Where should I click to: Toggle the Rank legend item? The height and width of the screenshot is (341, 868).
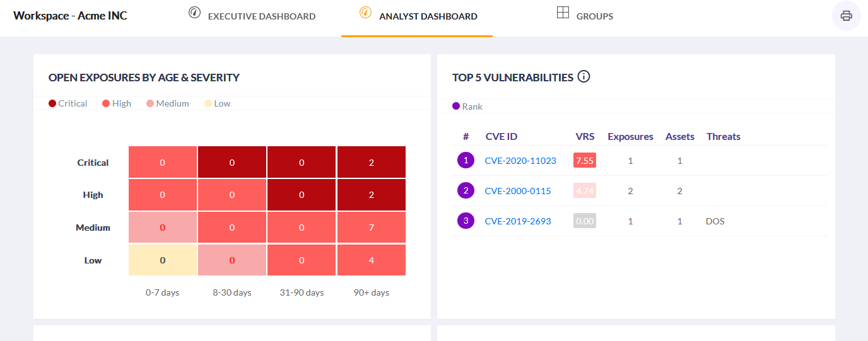pyautogui.click(x=467, y=107)
